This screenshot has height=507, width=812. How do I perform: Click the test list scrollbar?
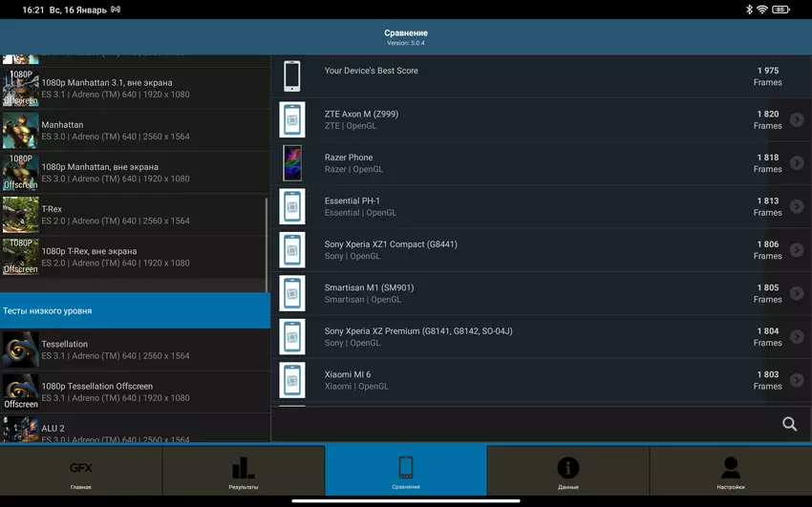click(x=267, y=243)
